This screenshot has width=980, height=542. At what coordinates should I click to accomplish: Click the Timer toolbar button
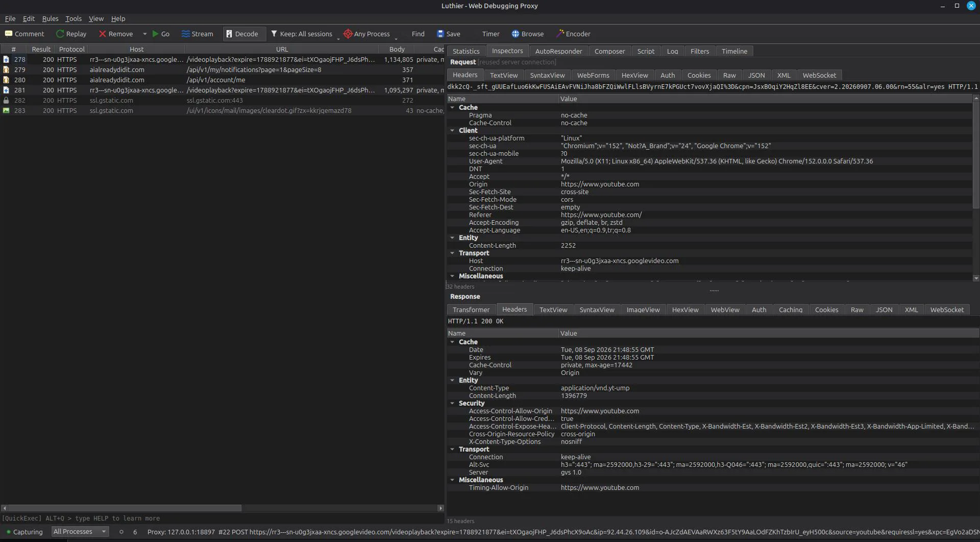point(491,34)
